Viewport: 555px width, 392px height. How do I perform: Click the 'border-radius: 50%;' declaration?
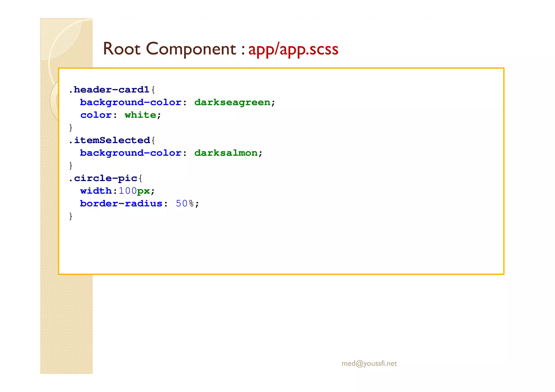[x=140, y=203]
